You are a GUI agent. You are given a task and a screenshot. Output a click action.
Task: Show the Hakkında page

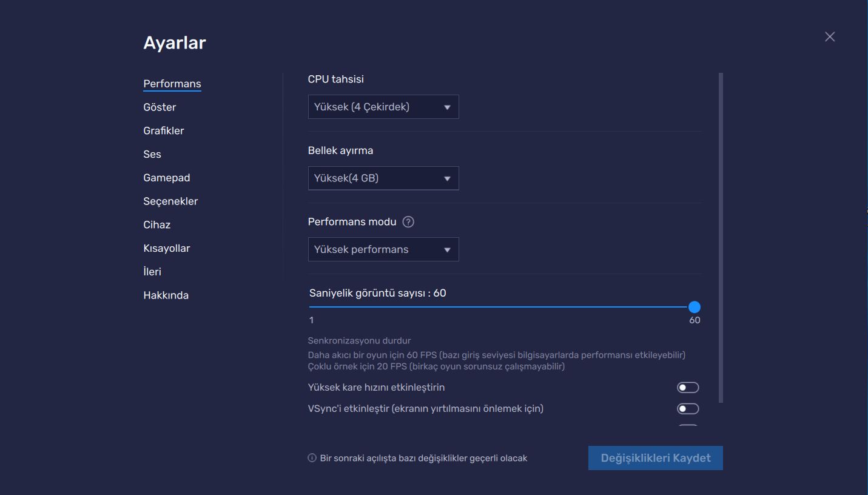click(x=166, y=295)
